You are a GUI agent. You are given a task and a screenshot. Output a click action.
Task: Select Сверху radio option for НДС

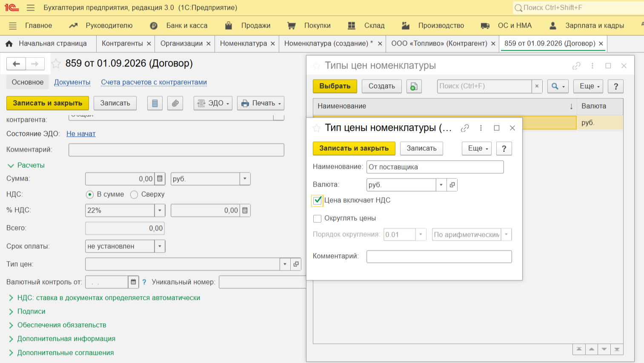(134, 195)
